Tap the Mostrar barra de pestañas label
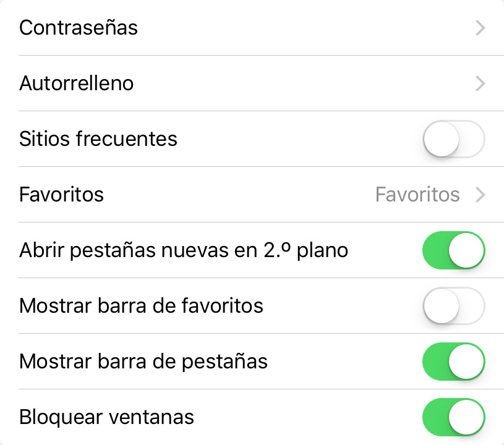Viewport: 504px width, 445px height. tap(143, 362)
